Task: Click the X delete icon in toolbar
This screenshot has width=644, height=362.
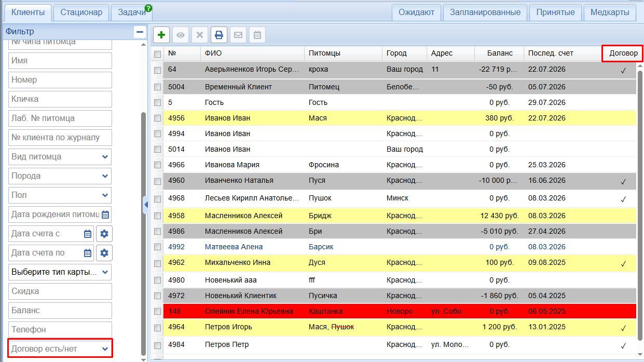Action: coord(200,35)
